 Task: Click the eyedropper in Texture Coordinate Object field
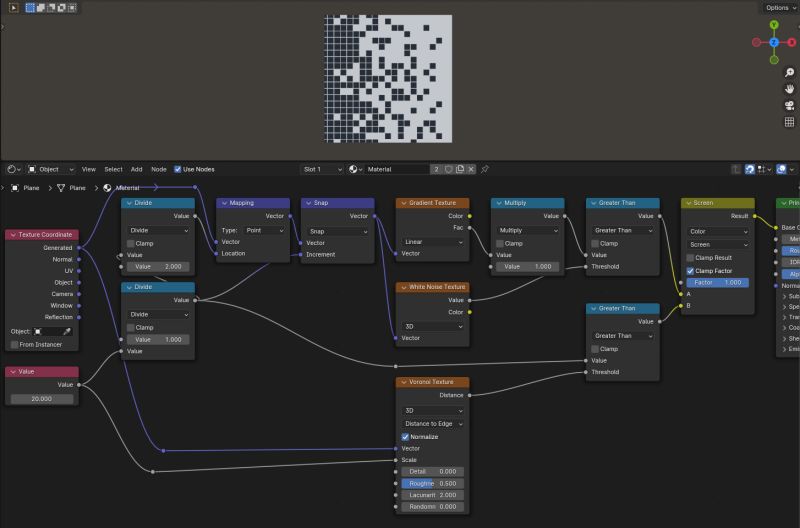(66, 332)
